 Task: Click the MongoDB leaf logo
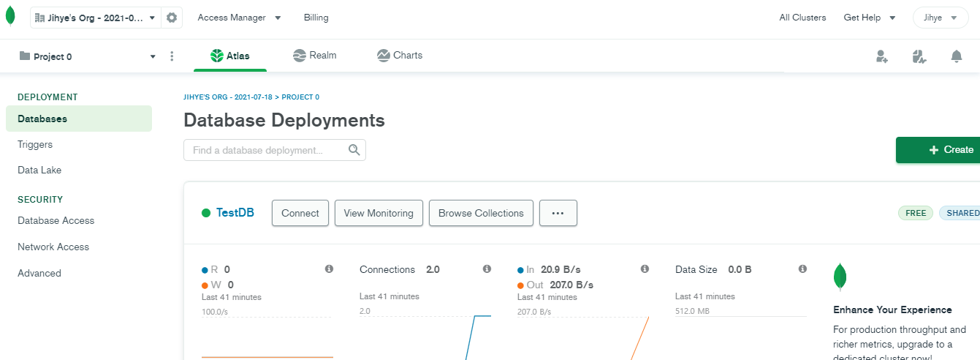click(x=10, y=15)
